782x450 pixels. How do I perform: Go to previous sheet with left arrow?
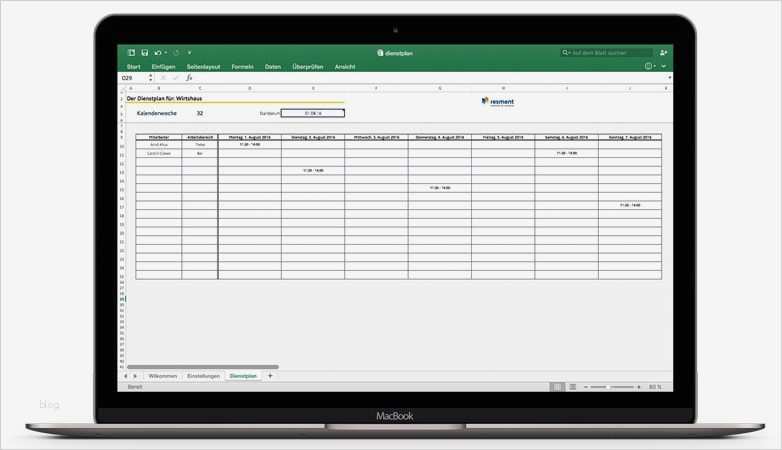point(126,376)
